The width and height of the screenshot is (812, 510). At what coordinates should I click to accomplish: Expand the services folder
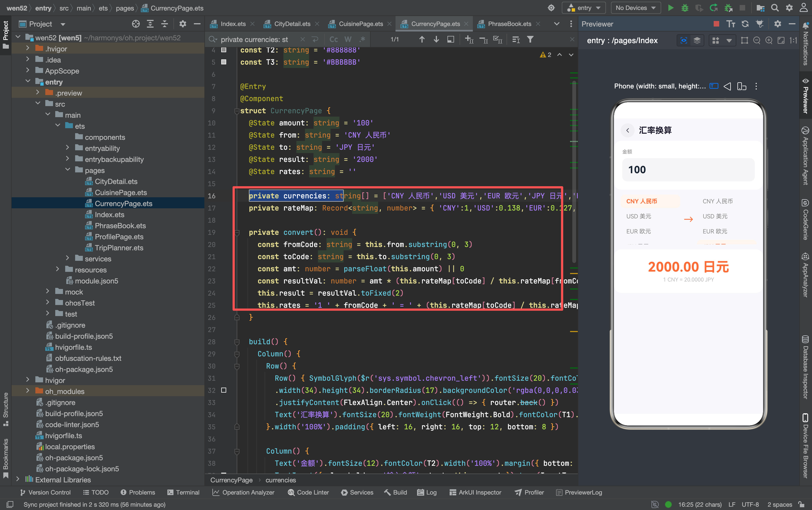[67, 258]
